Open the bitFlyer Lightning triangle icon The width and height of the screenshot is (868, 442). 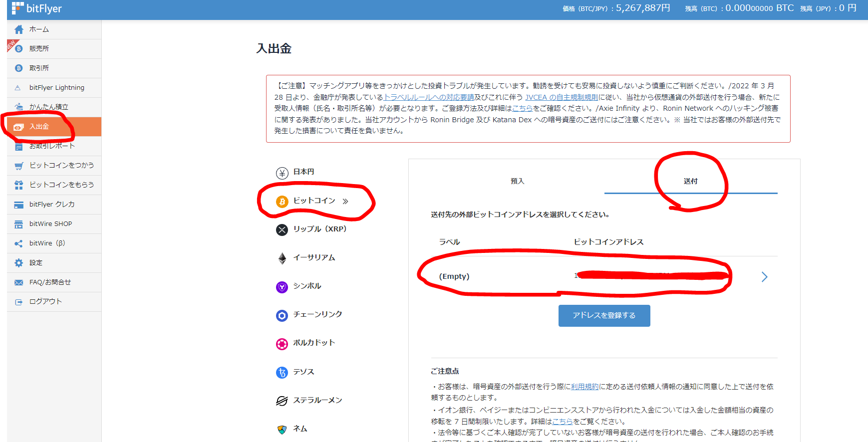coord(18,88)
